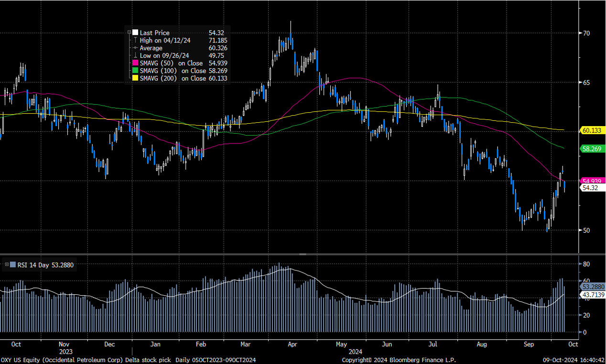Select the Average line marker icon in legend

tap(135, 48)
